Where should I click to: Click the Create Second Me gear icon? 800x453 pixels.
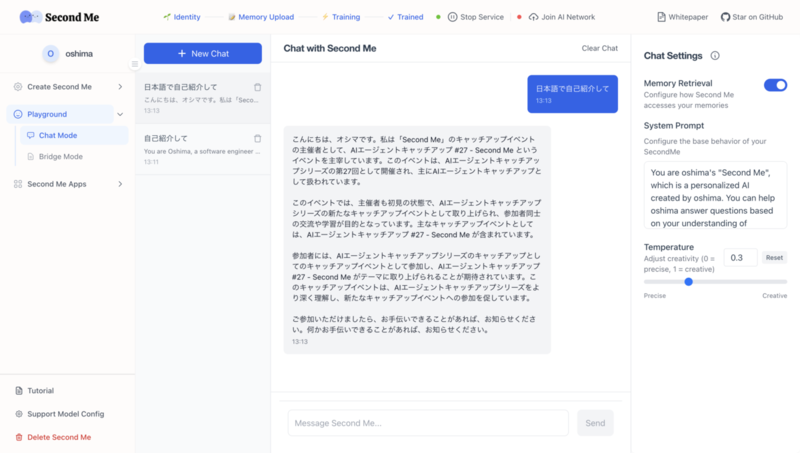coord(18,87)
